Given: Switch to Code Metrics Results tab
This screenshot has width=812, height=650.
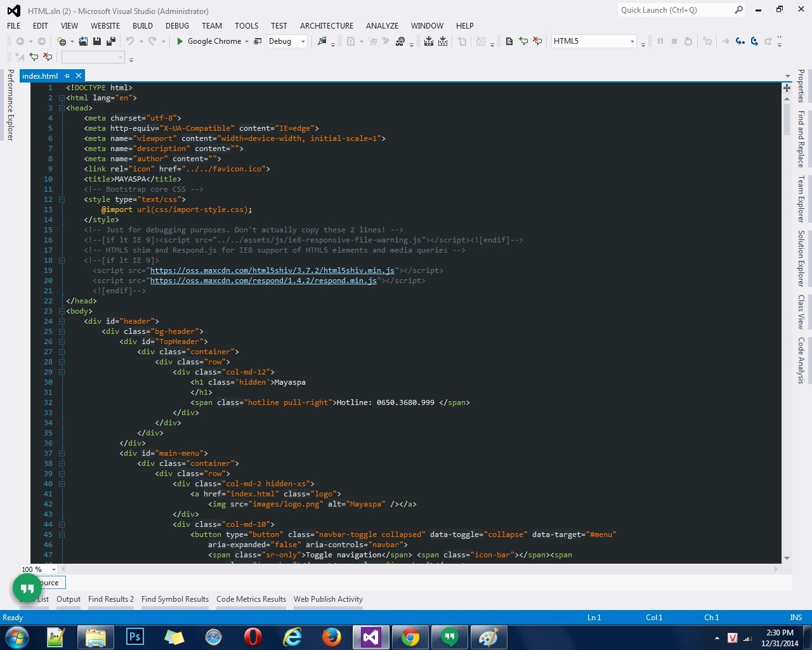Looking at the screenshot, I should [x=251, y=599].
